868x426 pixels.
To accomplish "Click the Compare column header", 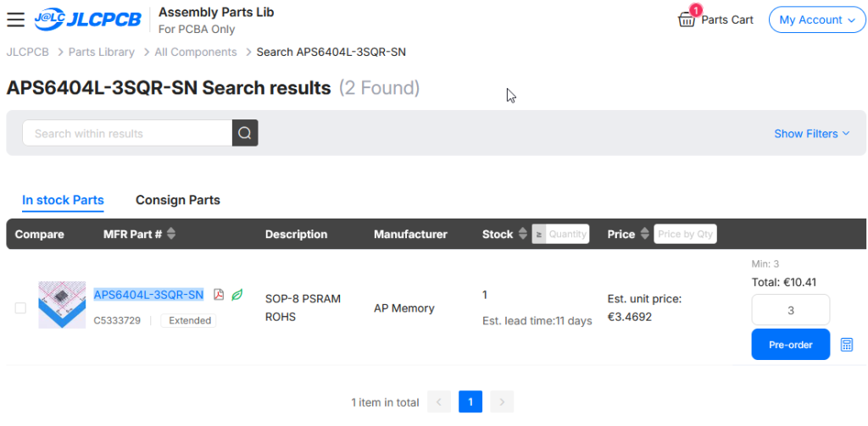I will pyautogui.click(x=39, y=234).
